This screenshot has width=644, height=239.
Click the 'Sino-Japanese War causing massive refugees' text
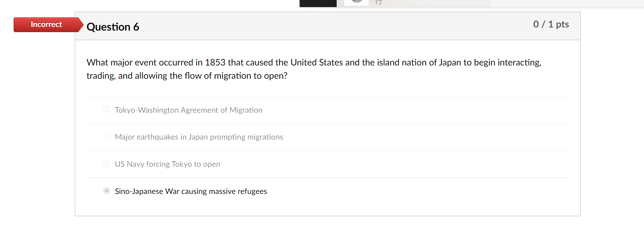pyautogui.click(x=191, y=191)
